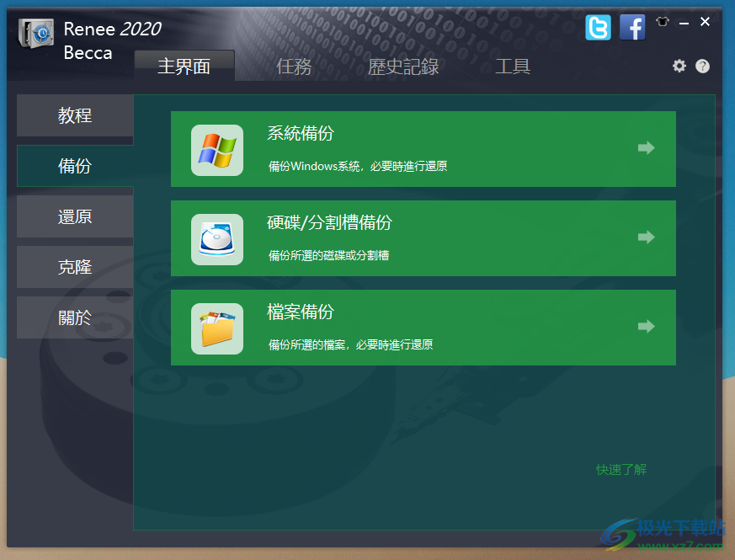
Task: Click the 快速了解 link
Action: (621, 469)
